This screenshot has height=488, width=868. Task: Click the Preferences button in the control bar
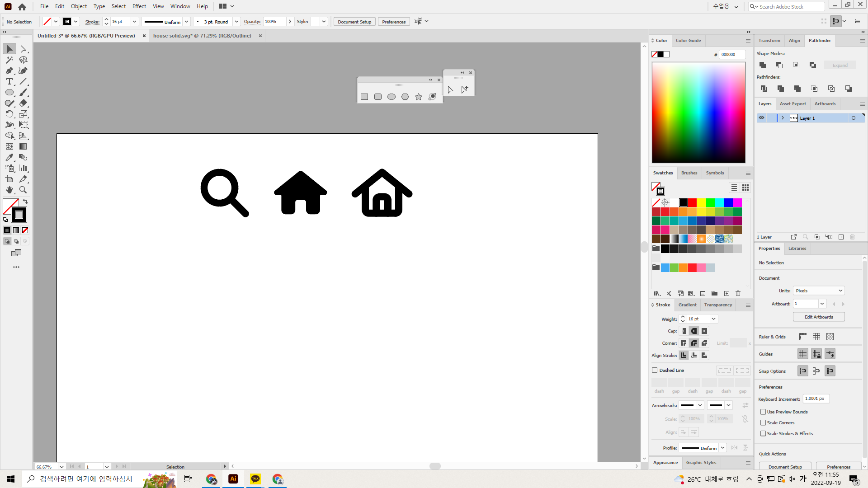[x=394, y=22]
